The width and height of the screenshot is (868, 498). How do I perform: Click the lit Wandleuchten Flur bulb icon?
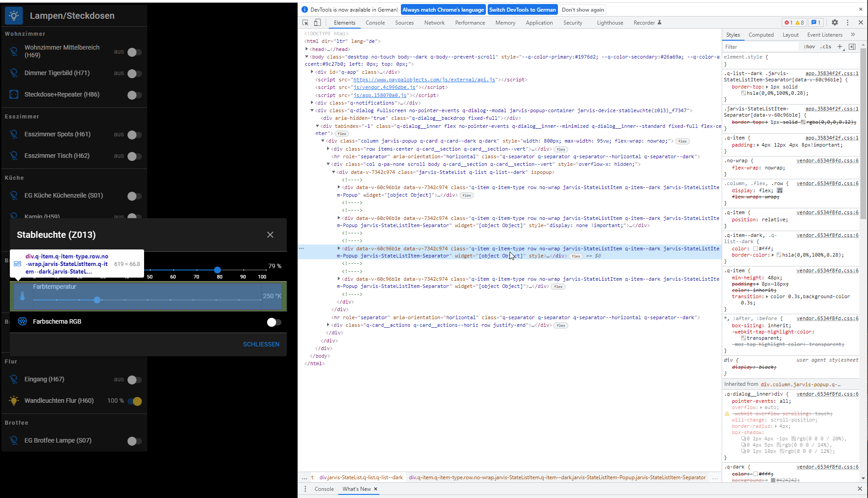[x=14, y=401]
